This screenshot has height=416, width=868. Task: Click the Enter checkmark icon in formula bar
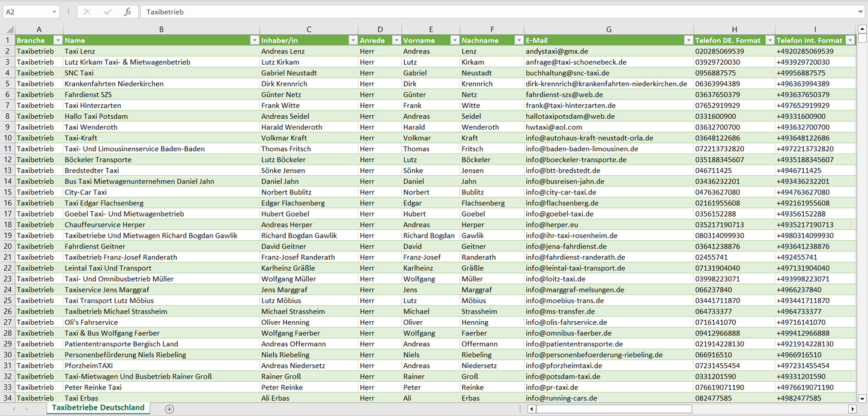[x=108, y=12]
